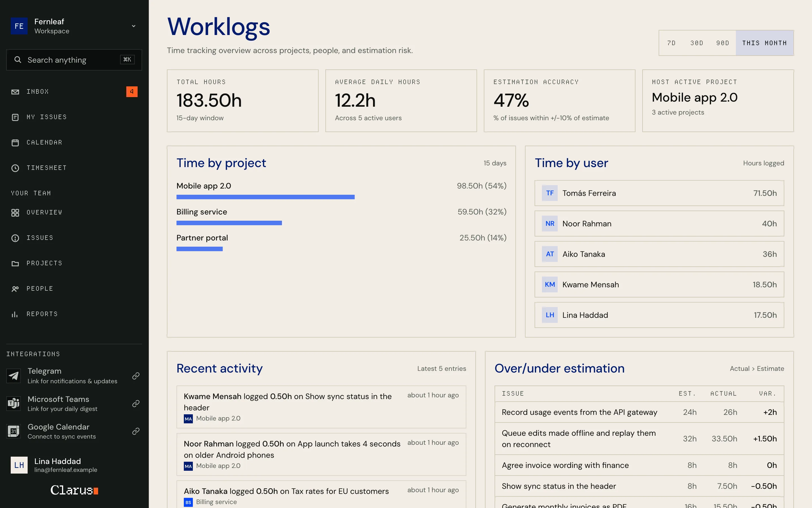Open the Timesheet page
This screenshot has height=508, width=812.
click(74, 168)
